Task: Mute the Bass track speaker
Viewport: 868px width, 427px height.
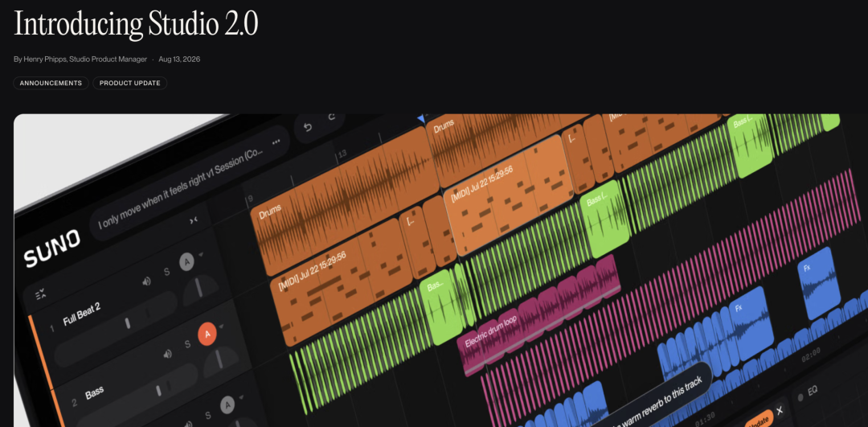Action: point(168,354)
